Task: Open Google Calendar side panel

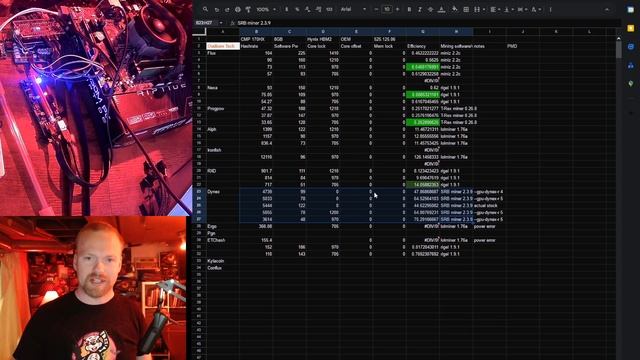Action: point(631,10)
